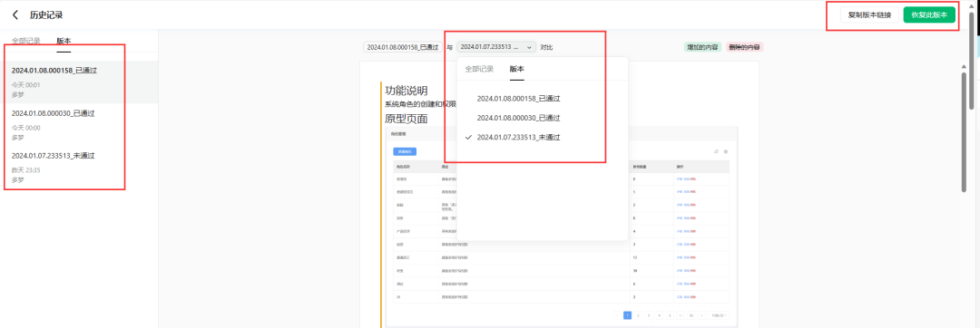Image resolution: width=980 pixels, height=328 pixels.
Task: Collapse the compare version dropdown selector
Action: pyautogui.click(x=496, y=47)
